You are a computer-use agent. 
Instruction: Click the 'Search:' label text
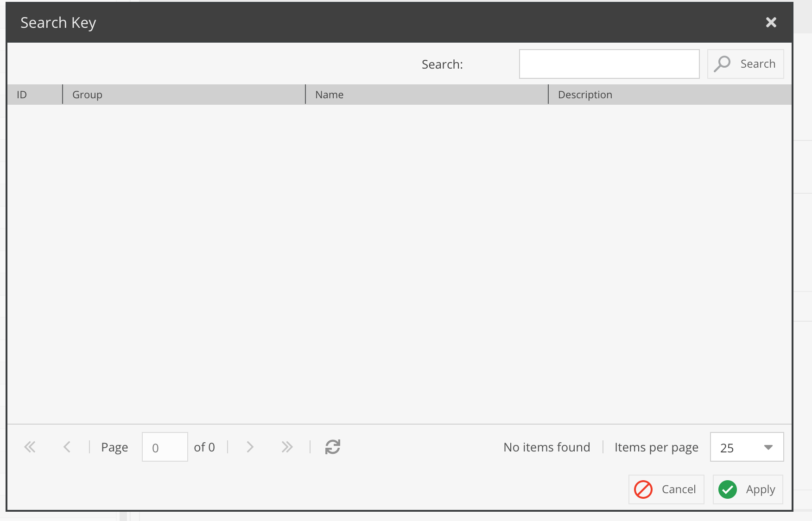click(442, 64)
